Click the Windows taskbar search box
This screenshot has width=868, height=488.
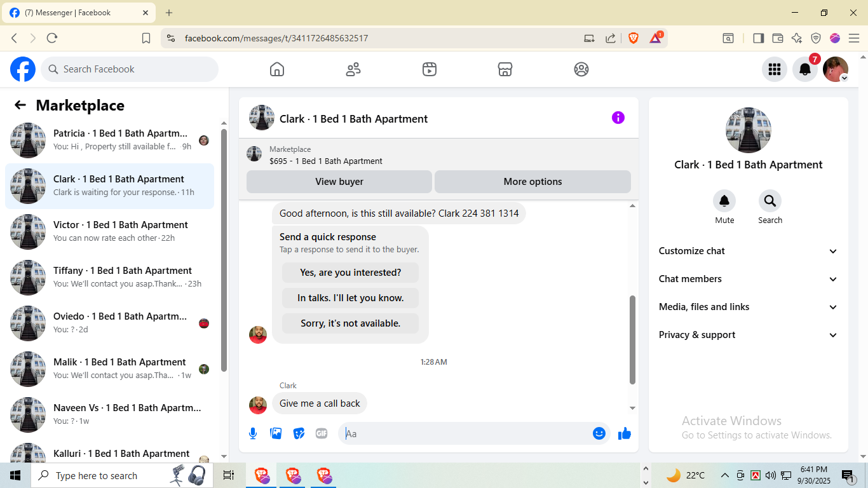click(x=123, y=475)
